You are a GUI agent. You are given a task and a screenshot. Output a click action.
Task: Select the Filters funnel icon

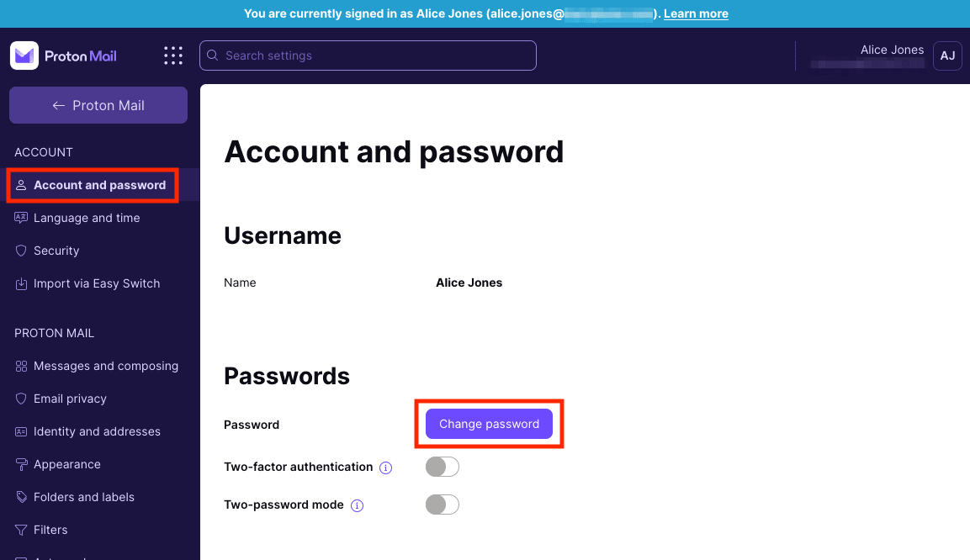[21, 530]
